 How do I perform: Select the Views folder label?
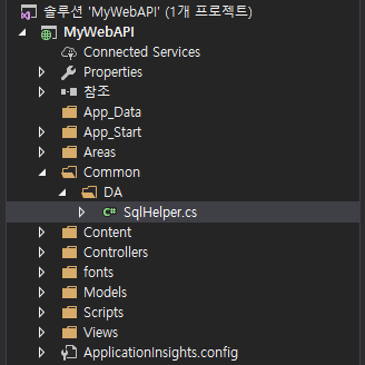tap(101, 332)
